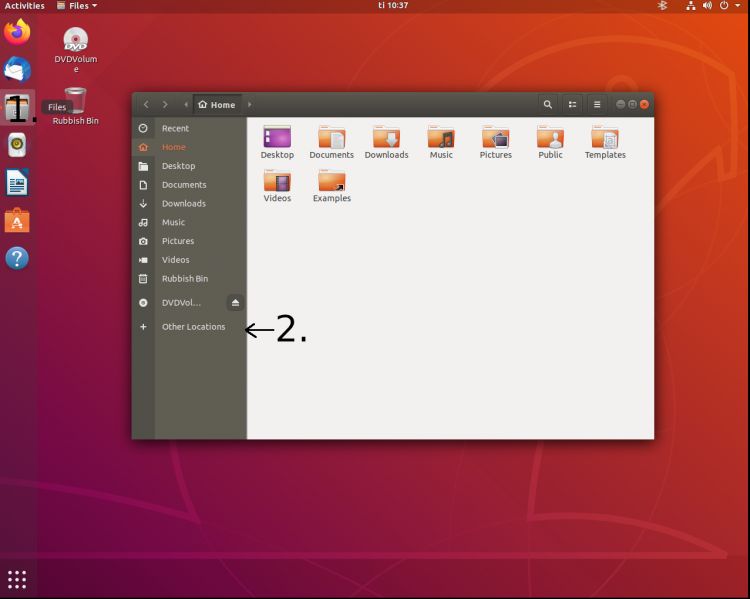Click the Show Applications grid button
Image resolution: width=750 pixels, height=599 pixels.
click(x=17, y=579)
